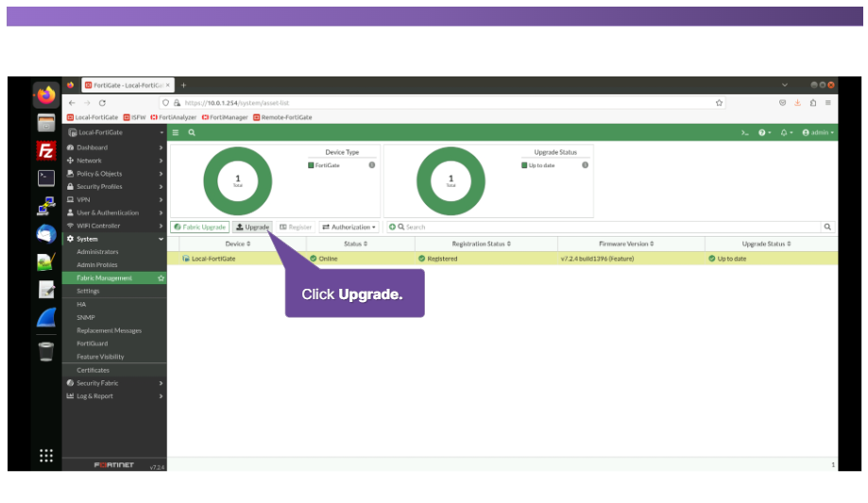This screenshot has height=503, width=868.
Task: Open the notifications bell menu
Action: click(787, 133)
